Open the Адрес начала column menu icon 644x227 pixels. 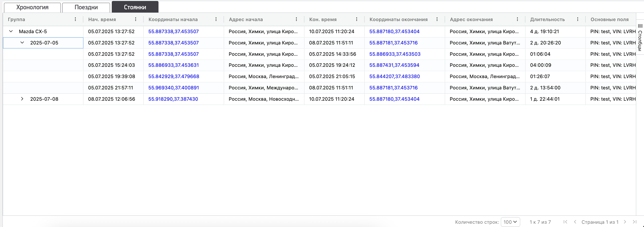[x=296, y=19]
